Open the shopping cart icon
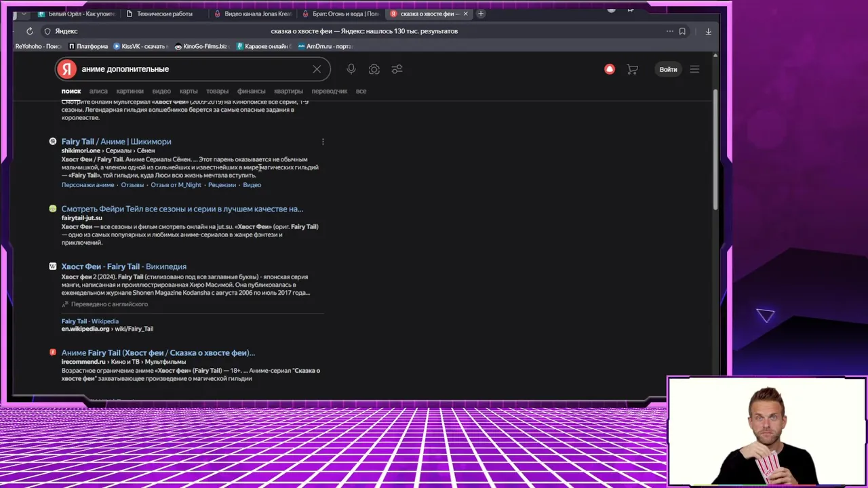 click(x=633, y=69)
